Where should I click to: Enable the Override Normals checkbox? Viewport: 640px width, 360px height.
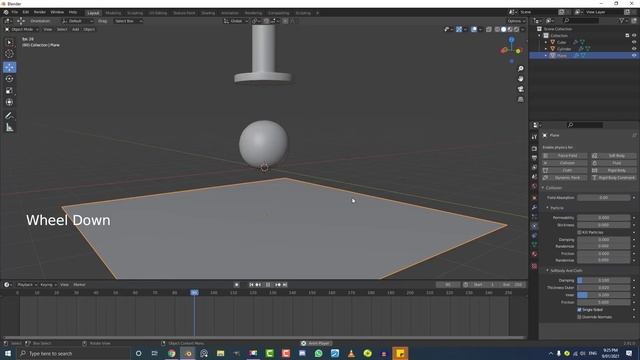click(x=579, y=317)
